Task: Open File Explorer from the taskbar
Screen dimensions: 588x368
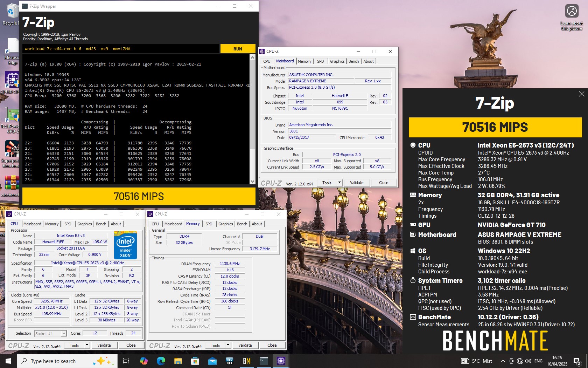Action: coord(178,361)
